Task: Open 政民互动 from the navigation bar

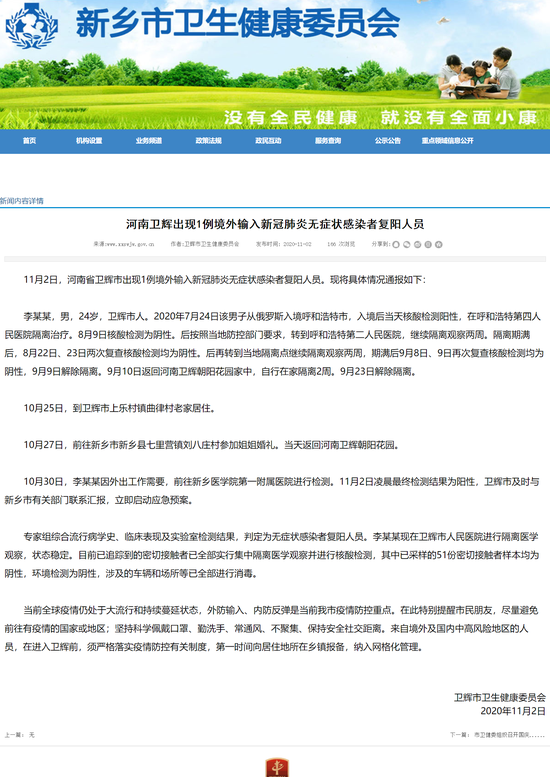Action: pyautogui.click(x=268, y=141)
